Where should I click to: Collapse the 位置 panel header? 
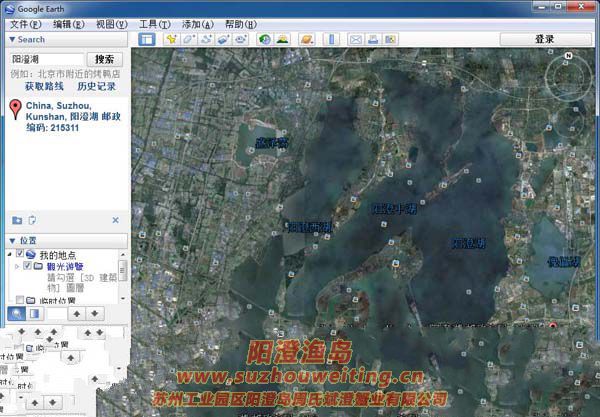(x=12, y=241)
